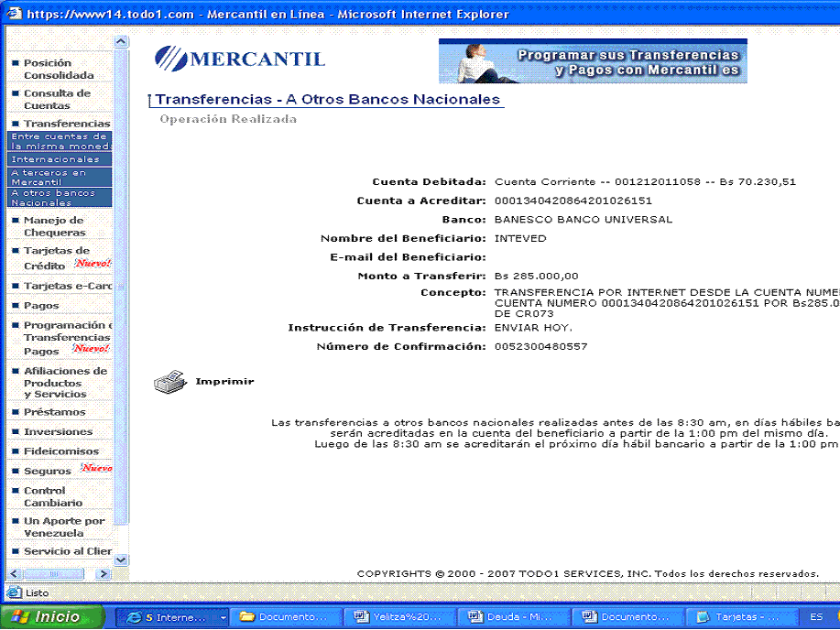Click sidebar horizontal scroll left arrow

pos(15,574)
